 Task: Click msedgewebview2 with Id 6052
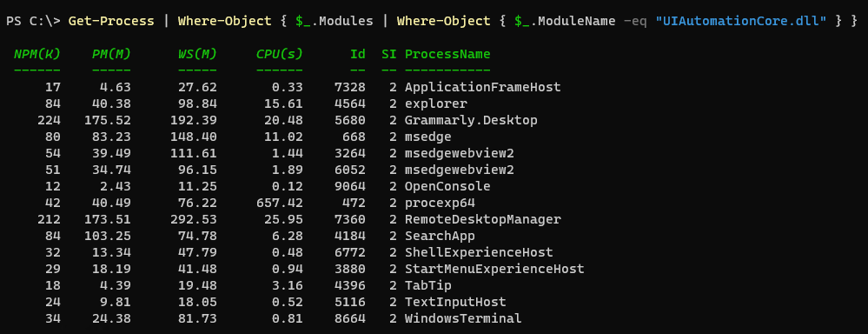point(460,170)
